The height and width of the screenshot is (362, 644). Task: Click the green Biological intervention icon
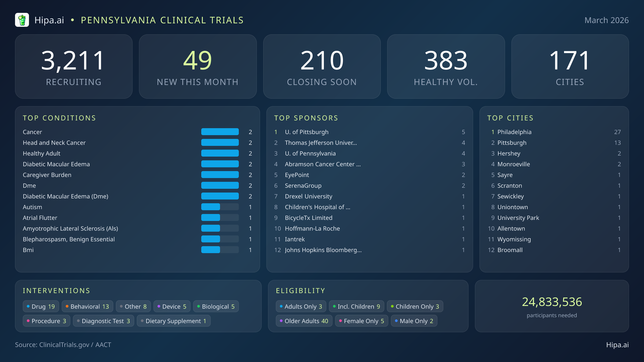tap(199, 306)
